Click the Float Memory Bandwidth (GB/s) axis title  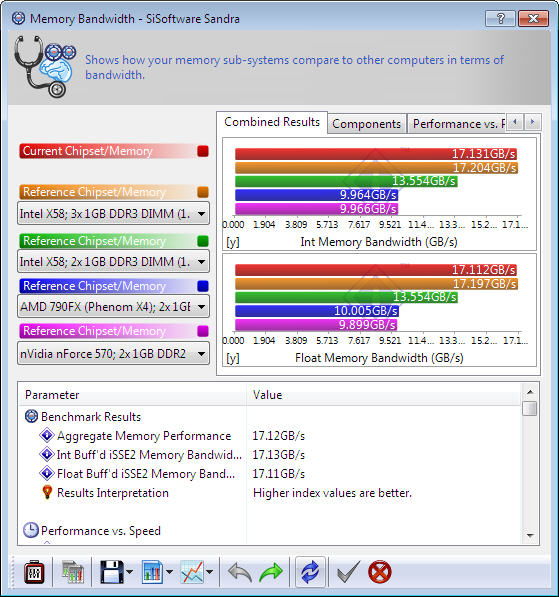(379, 358)
